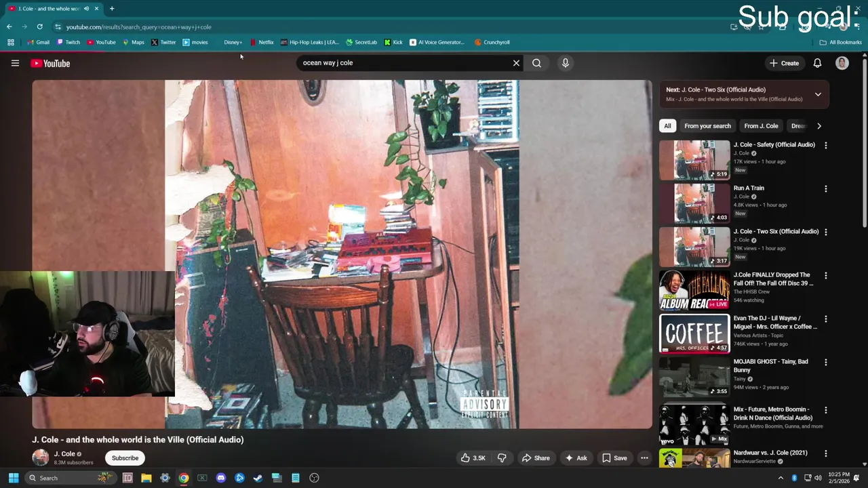868x488 pixels.
Task: Click the Bluetooth tray icon
Action: tap(795, 478)
